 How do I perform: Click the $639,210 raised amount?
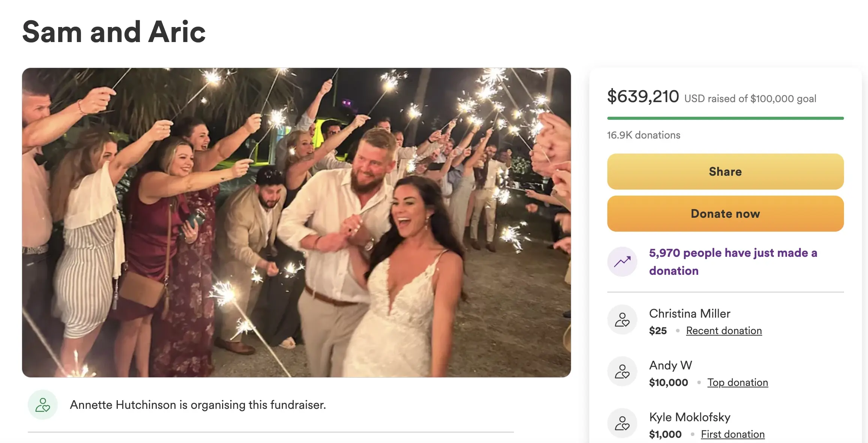click(x=643, y=97)
